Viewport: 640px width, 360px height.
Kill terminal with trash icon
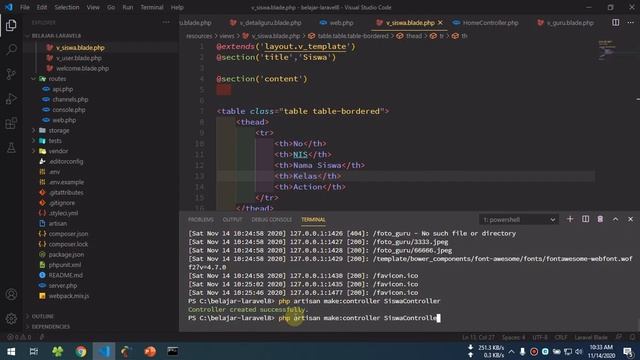[600, 219]
